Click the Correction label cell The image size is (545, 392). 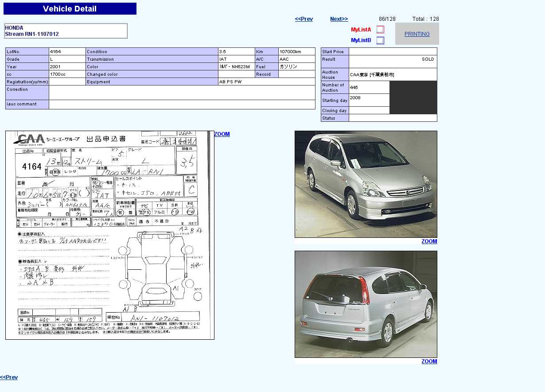coord(27,93)
